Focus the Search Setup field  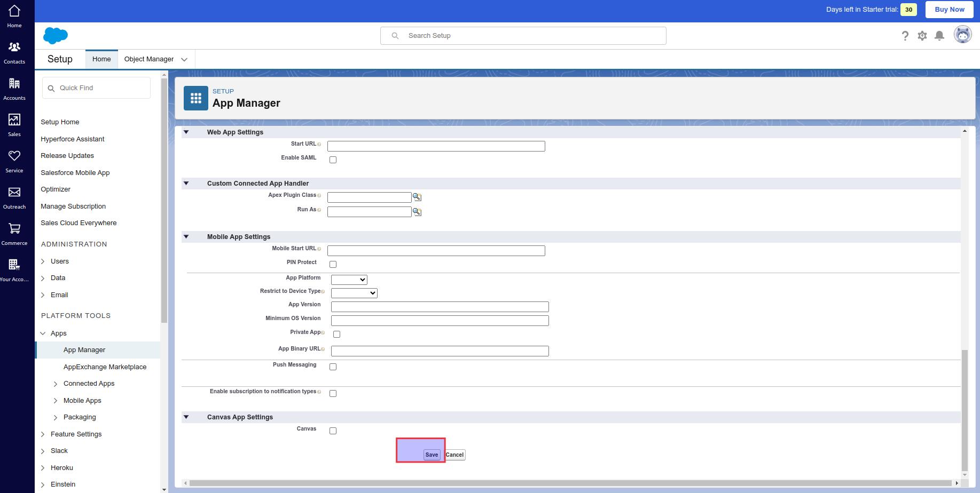tap(523, 36)
